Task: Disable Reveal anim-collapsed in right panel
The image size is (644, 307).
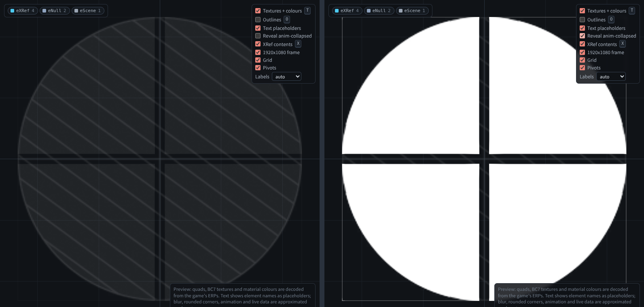Action: click(582, 36)
